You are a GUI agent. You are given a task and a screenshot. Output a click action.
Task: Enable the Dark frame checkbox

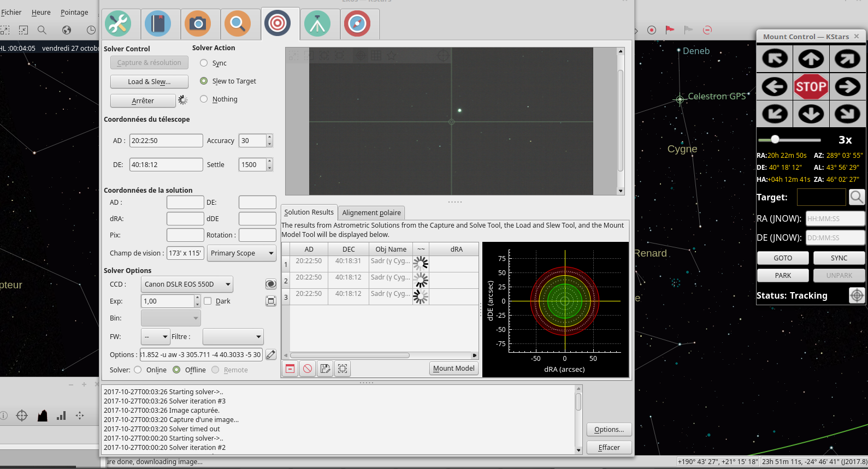(x=208, y=301)
